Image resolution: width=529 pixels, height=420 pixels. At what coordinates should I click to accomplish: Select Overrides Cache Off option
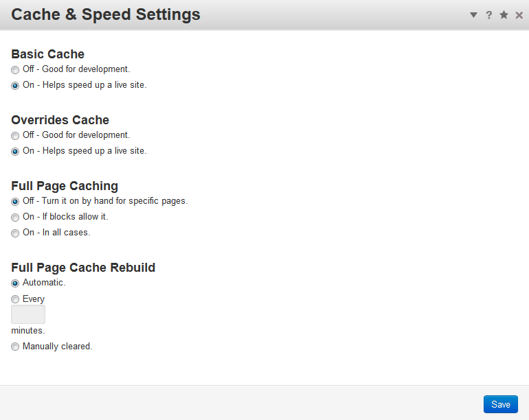(x=15, y=136)
